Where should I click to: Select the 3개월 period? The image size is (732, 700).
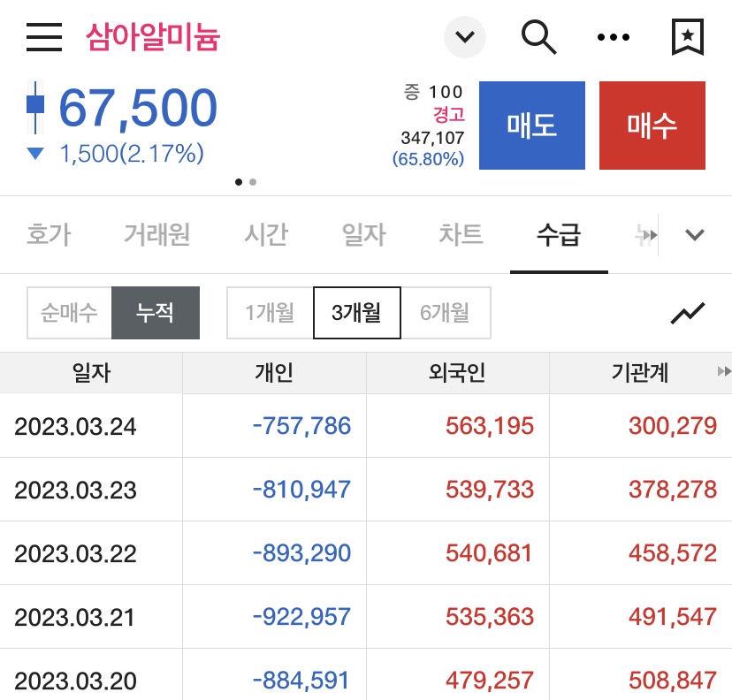click(x=356, y=313)
